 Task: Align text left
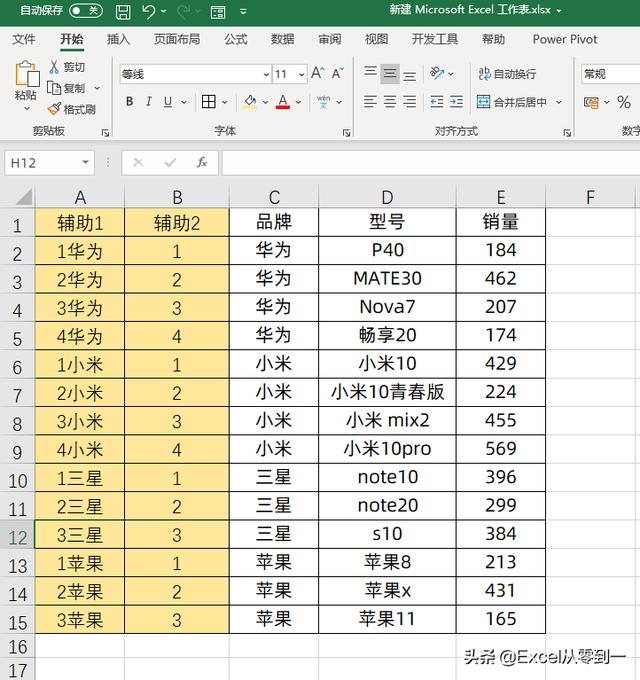[370, 102]
